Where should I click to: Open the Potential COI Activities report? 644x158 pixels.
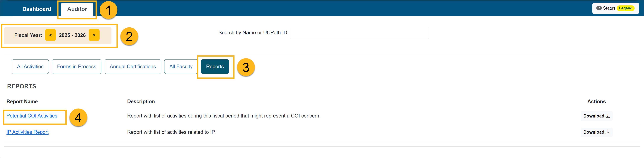point(32,116)
